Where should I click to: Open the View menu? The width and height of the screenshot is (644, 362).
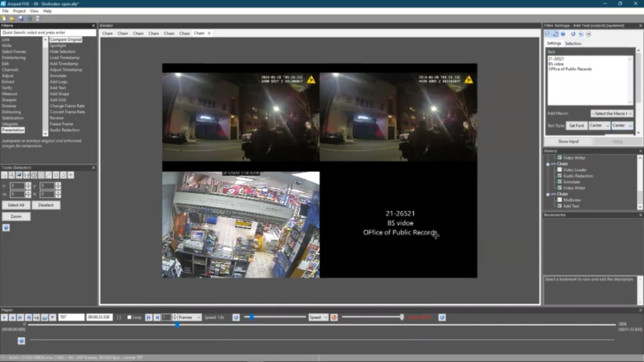tap(34, 11)
